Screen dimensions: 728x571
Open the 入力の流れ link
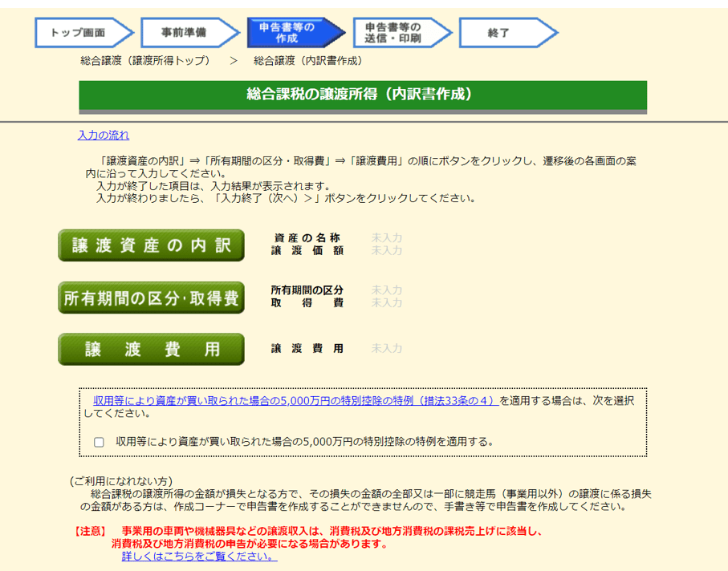(104, 135)
